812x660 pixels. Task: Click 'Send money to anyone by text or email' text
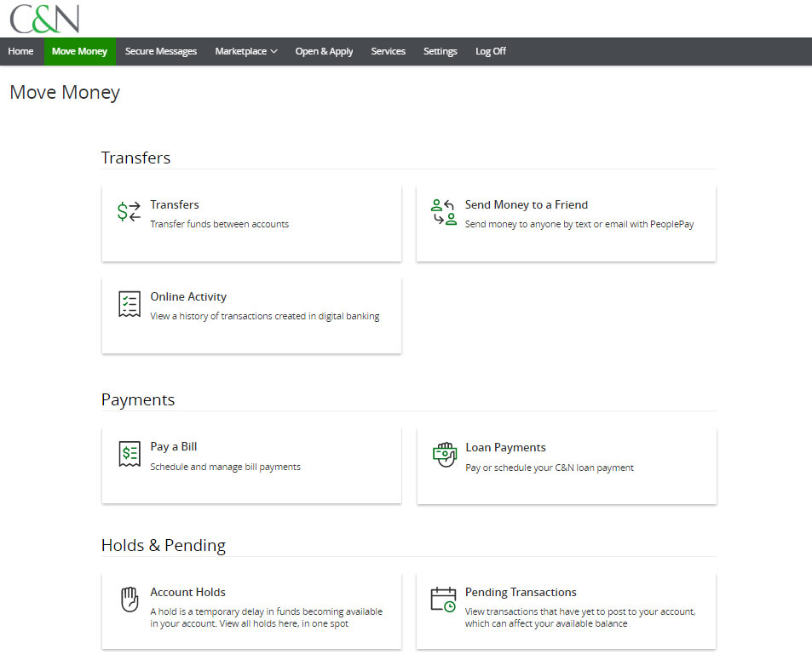[x=579, y=224]
